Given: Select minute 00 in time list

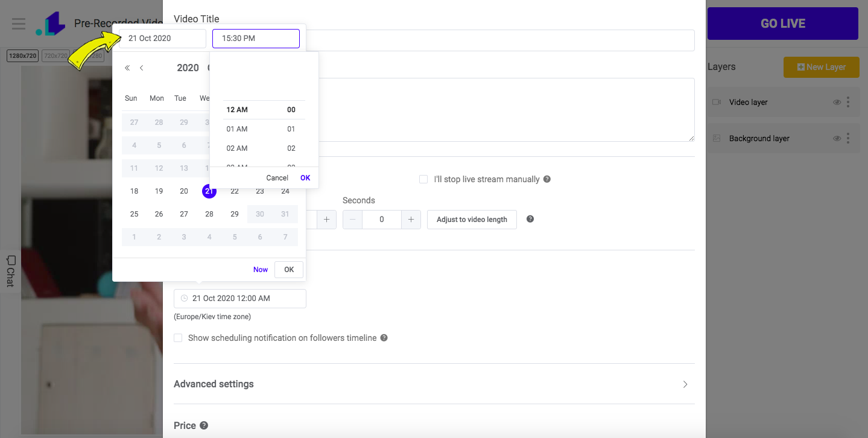Looking at the screenshot, I should 291,110.
